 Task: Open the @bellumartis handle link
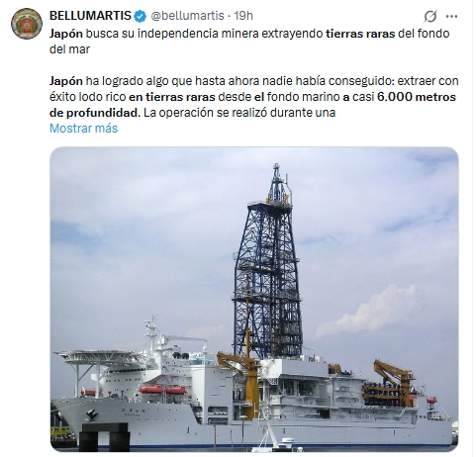tap(187, 16)
